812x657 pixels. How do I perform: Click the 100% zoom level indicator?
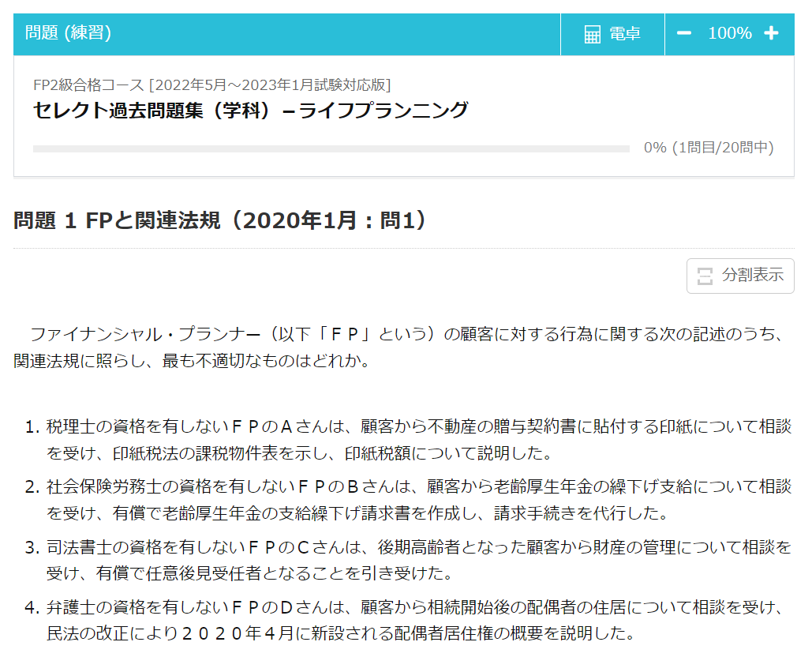click(731, 34)
